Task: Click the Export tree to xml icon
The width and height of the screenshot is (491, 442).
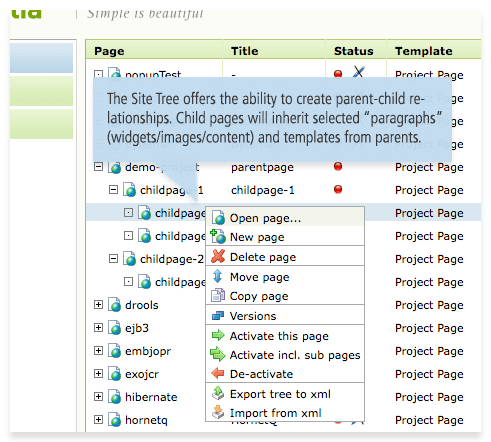Action: 218,393
